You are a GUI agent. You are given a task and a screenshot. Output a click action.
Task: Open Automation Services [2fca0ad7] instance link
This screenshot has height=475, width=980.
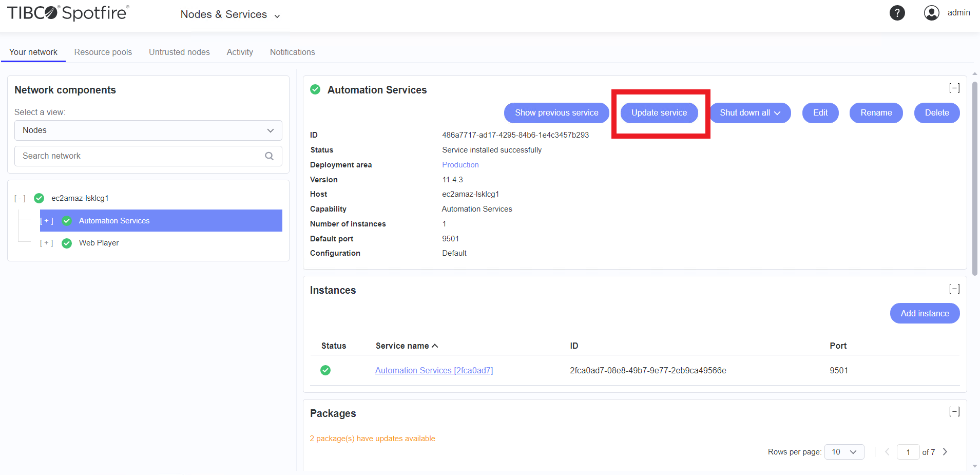tap(434, 370)
